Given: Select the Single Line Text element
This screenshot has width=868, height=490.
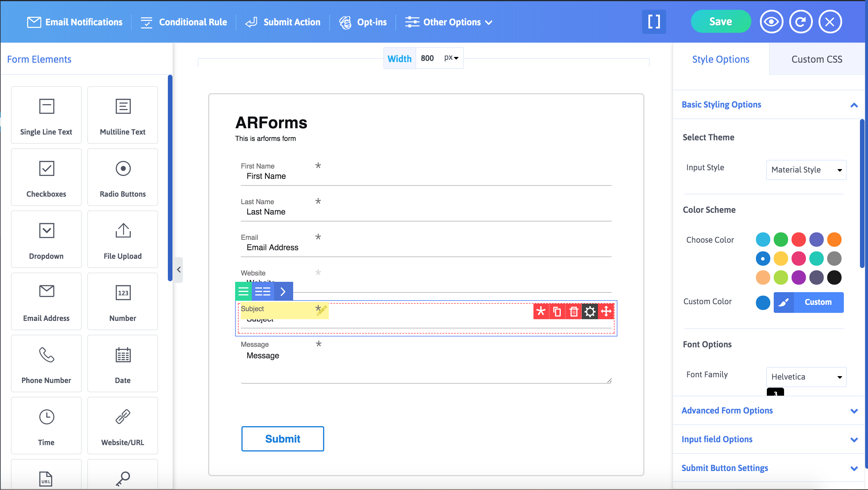Looking at the screenshot, I should click(46, 115).
